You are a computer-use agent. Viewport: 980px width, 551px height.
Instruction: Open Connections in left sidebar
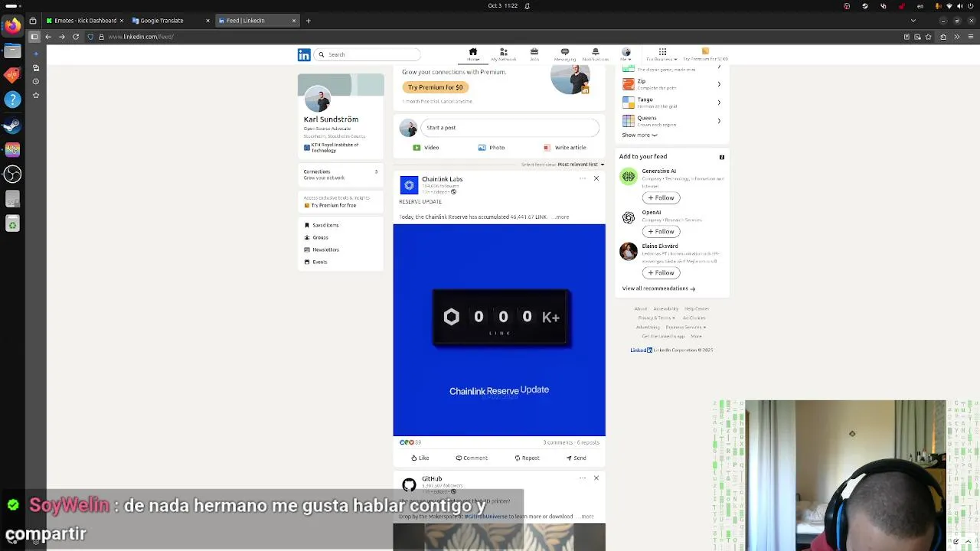click(x=341, y=174)
